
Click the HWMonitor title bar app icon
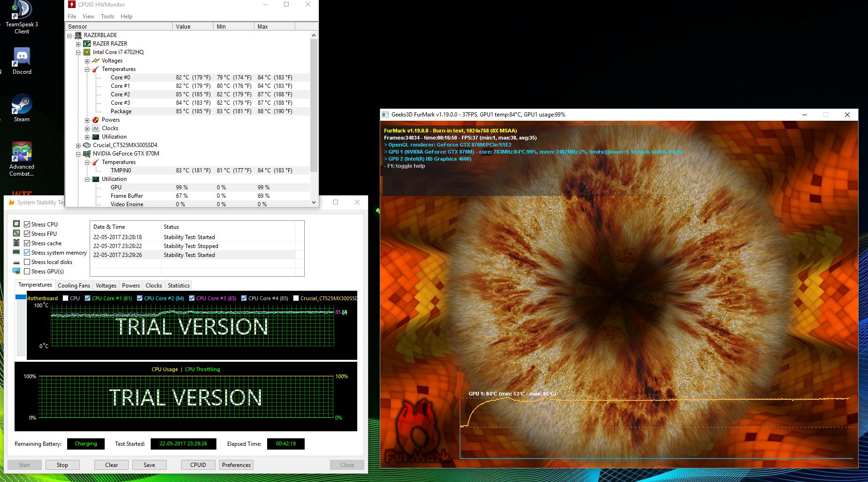click(72, 5)
